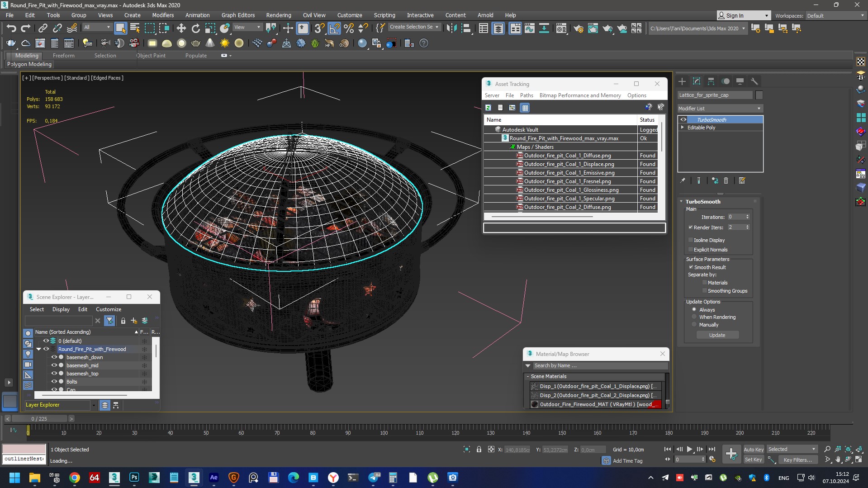The image size is (868, 488).
Task: Toggle the Render Iters checkbox
Action: (x=691, y=227)
